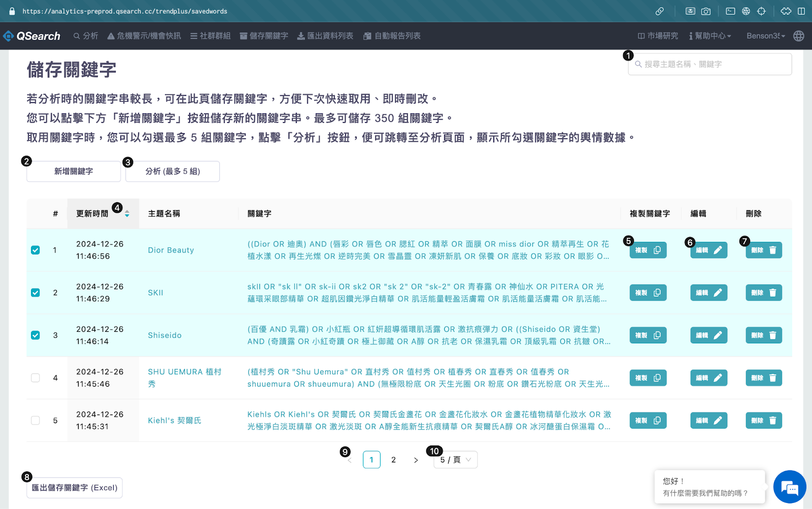Edit the SHU UEMURA keyword entry
Image resolution: width=812 pixels, height=509 pixels.
coord(708,378)
